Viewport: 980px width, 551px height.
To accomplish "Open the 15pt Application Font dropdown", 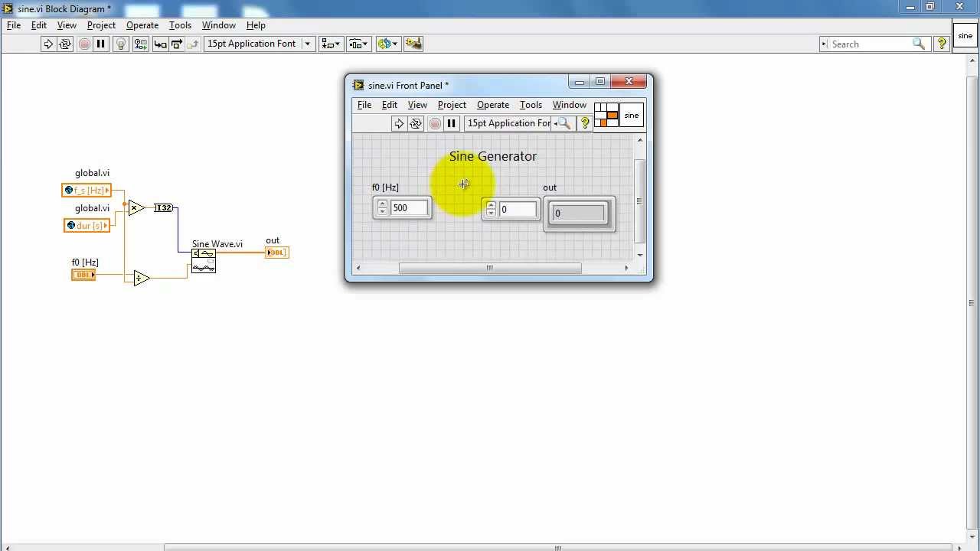I will coord(307,44).
